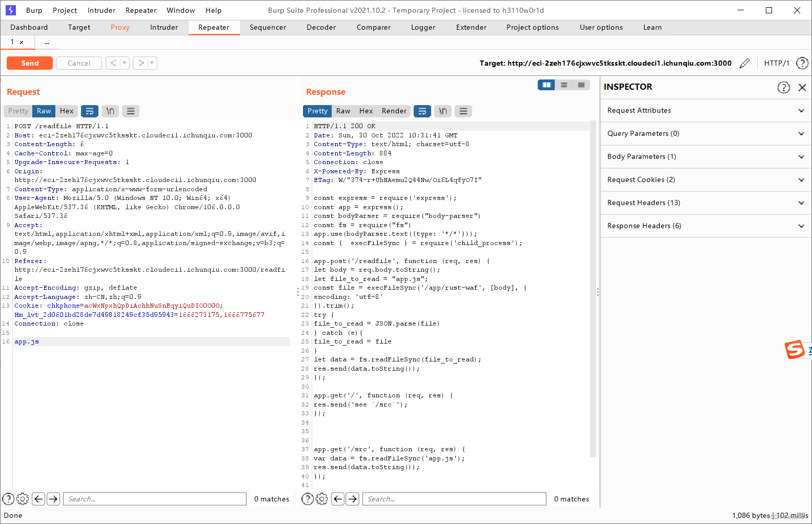Expand Body Parameters (1) section
The height and width of the screenshot is (524, 812).
[706, 157]
